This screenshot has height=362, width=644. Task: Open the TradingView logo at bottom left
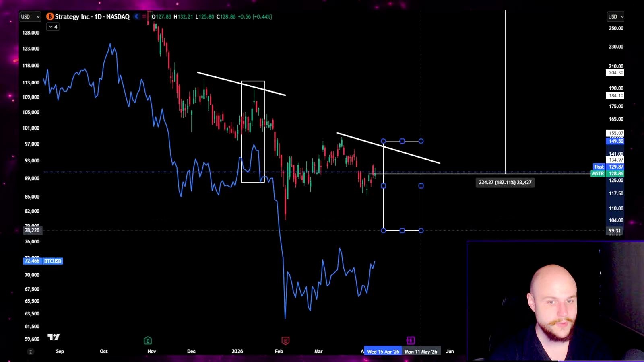54,337
